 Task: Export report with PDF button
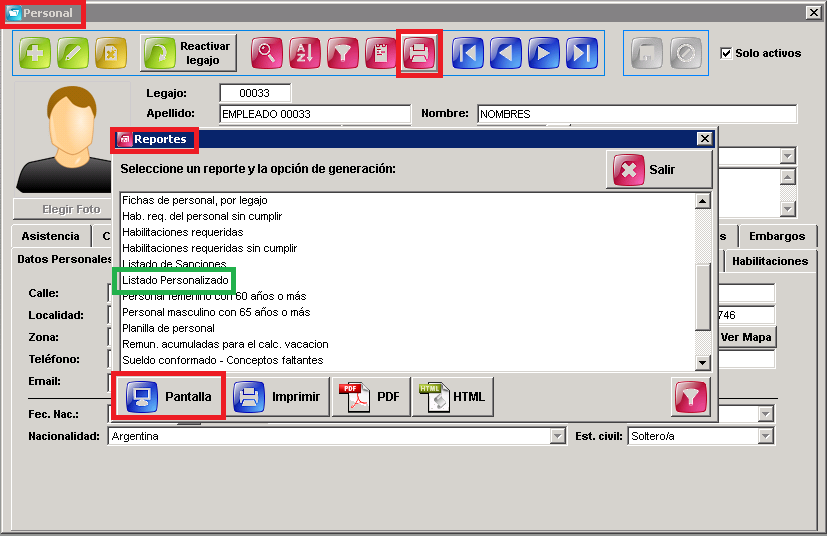coord(371,396)
